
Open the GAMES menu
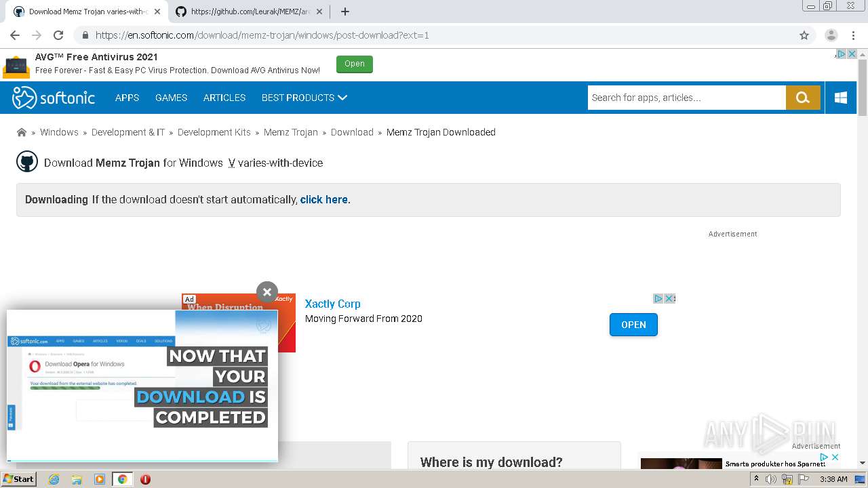(x=171, y=98)
